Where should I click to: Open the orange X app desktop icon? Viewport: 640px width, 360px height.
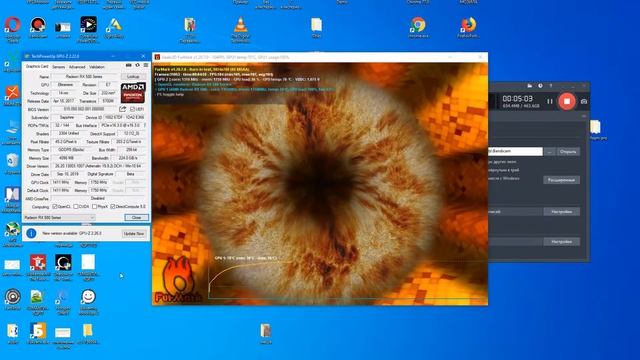tap(11, 93)
